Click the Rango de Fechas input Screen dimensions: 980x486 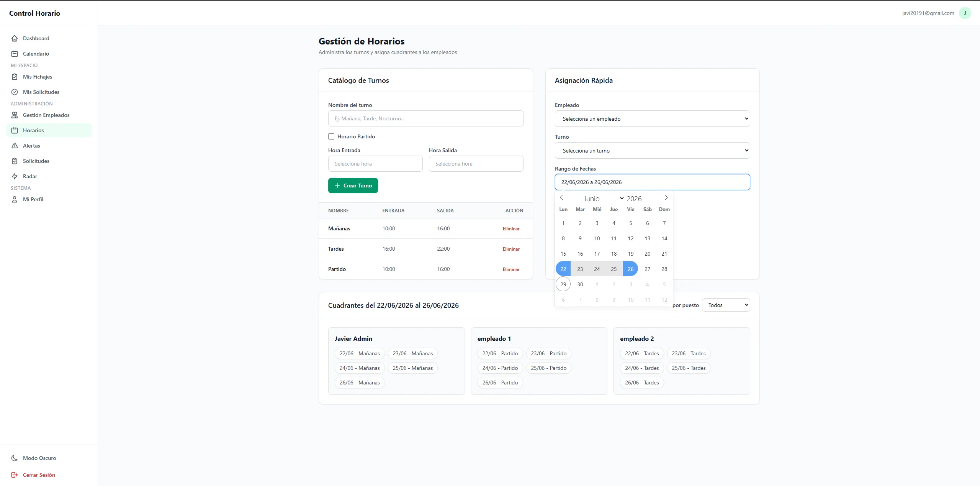click(652, 182)
